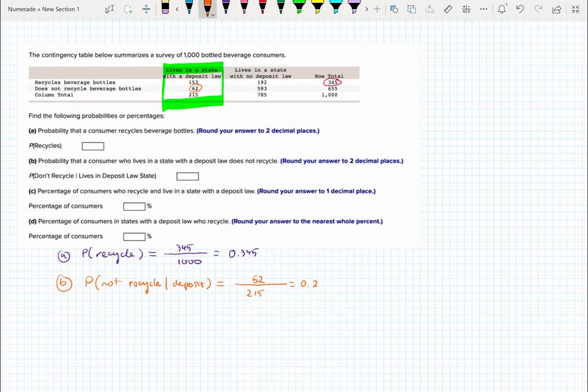Select the orange highlighter pen

(207, 9)
